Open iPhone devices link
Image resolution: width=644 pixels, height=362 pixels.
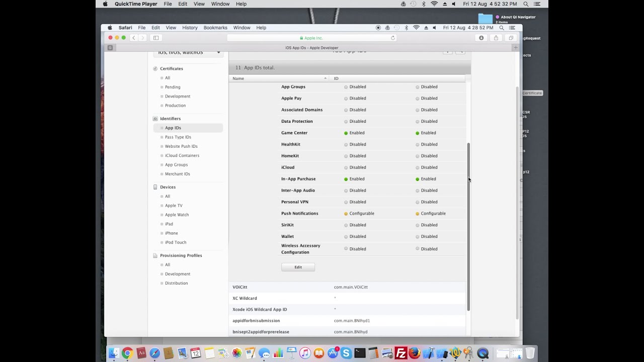tap(172, 233)
